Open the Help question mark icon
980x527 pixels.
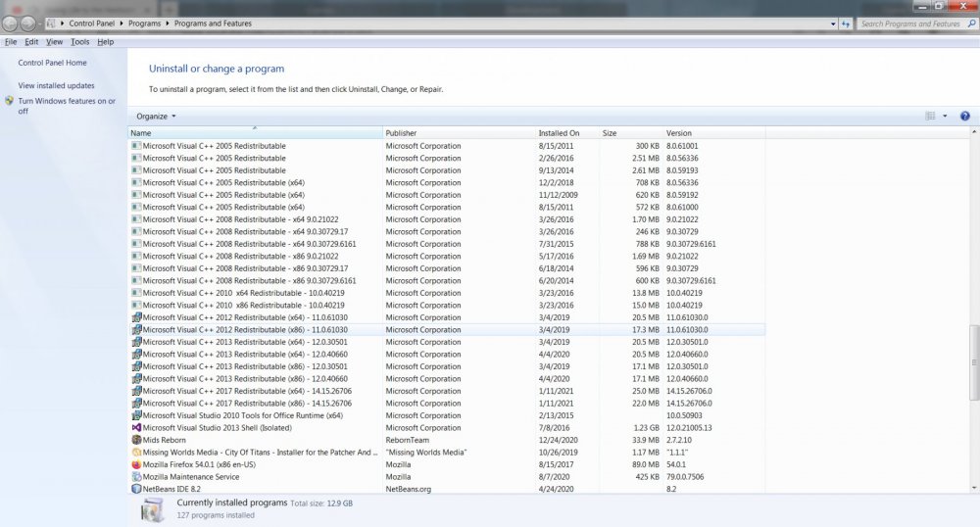(x=964, y=117)
